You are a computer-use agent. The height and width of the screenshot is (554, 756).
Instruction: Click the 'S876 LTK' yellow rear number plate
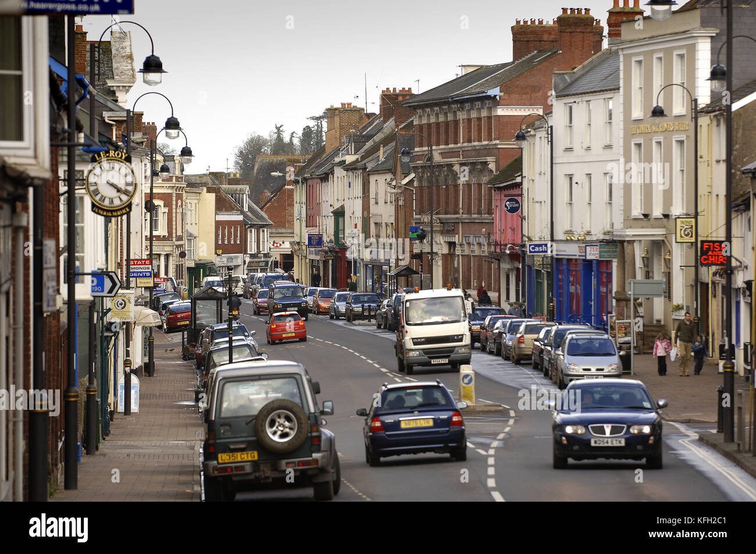(x=416, y=423)
